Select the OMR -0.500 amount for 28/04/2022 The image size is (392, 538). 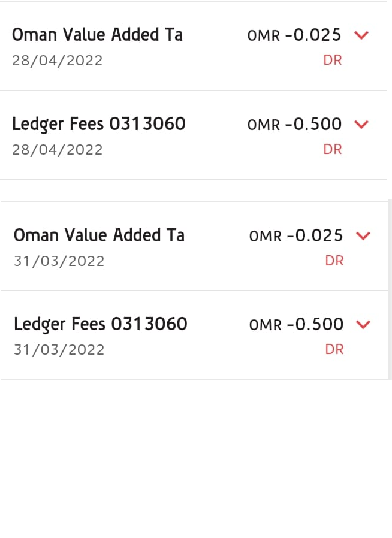tap(294, 125)
